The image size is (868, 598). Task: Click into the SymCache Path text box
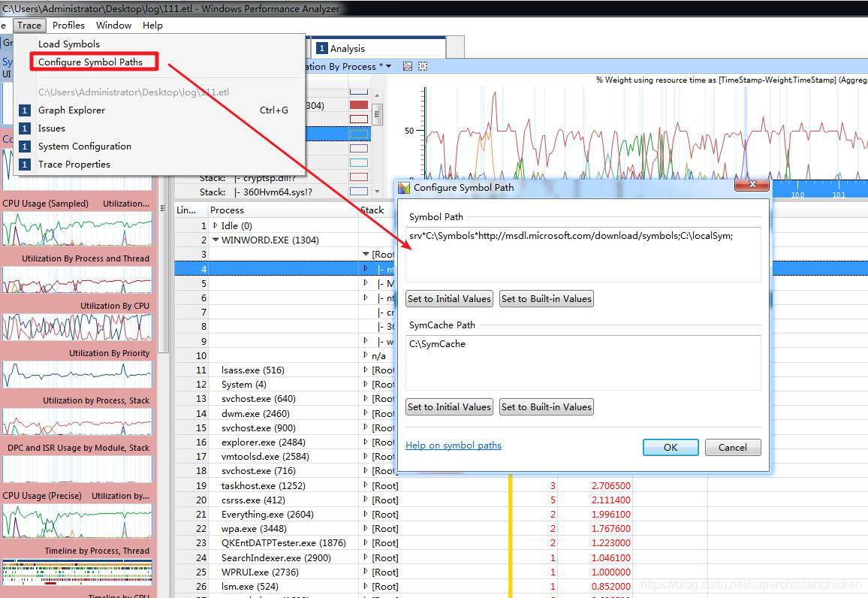[583, 363]
